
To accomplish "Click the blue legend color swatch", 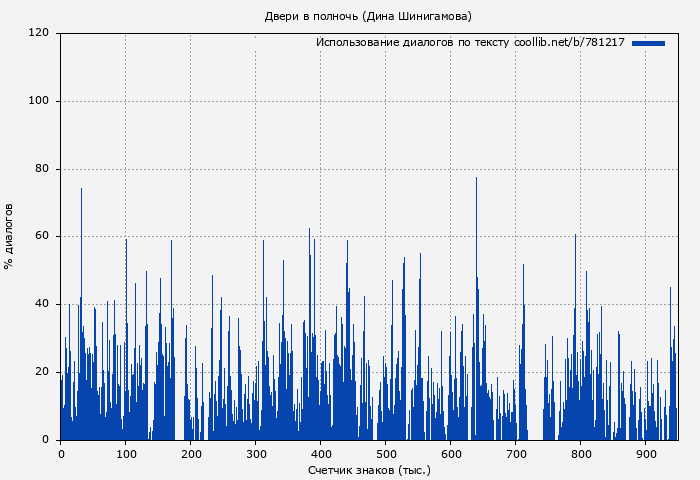I will coord(648,43).
